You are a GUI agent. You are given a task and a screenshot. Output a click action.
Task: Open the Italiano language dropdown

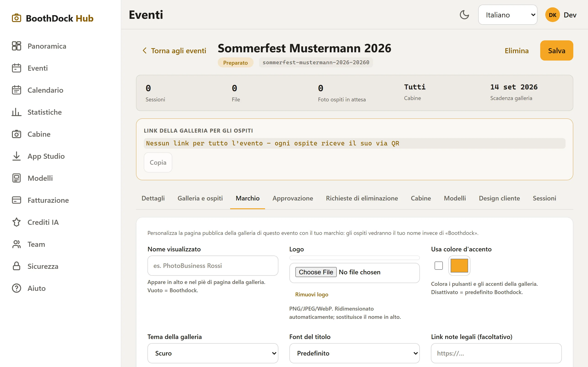pyautogui.click(x=508, y=15)
